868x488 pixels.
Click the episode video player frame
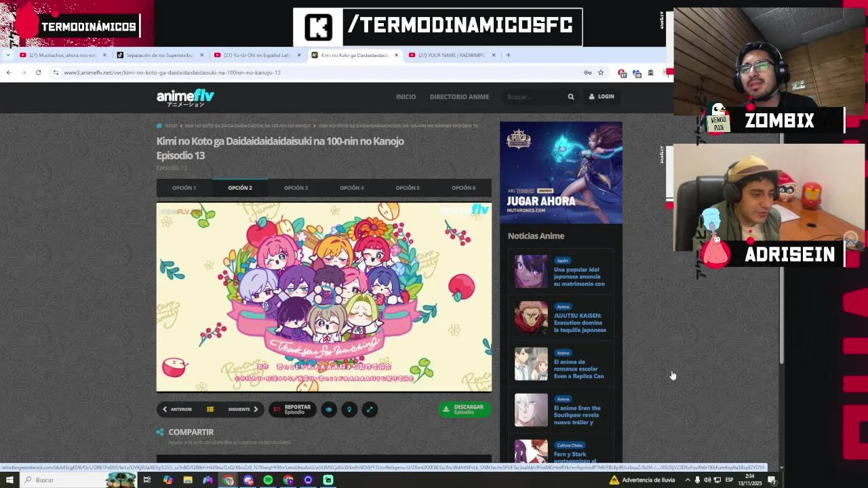click(x=324, y=297)
